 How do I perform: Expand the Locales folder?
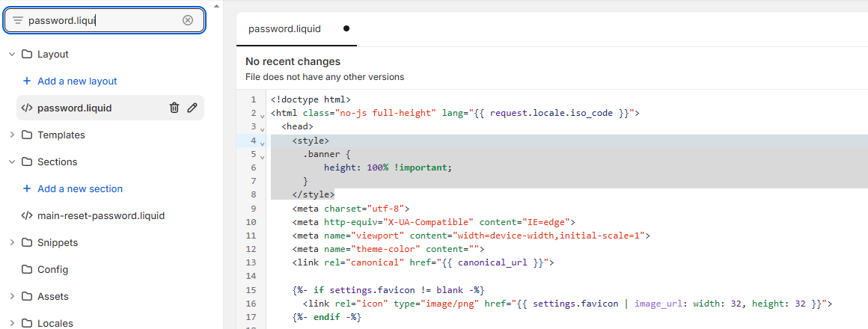click(12, 323)
